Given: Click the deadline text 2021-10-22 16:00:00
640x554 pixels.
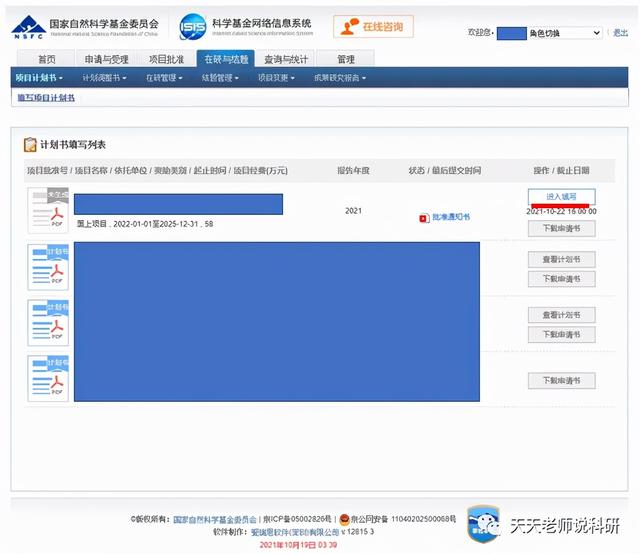Looking at the screenshot, I should point(561,211).
